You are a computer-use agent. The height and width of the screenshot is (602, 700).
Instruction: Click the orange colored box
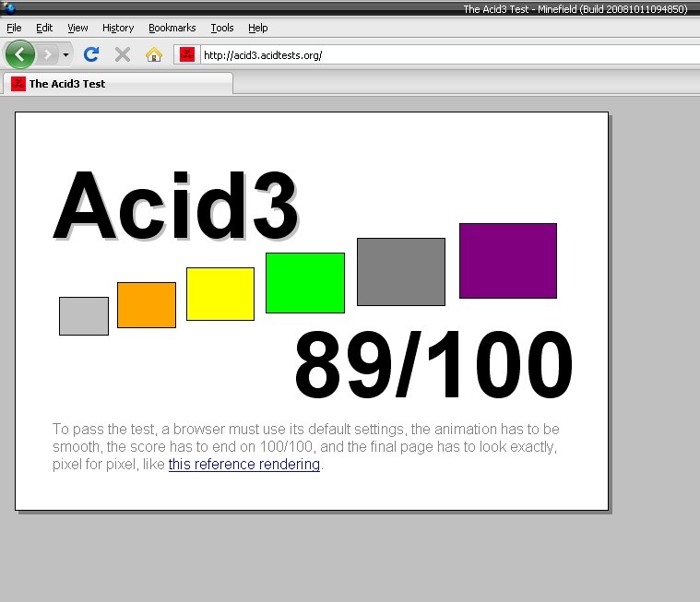pyautogui.click(x=147, y=305)
